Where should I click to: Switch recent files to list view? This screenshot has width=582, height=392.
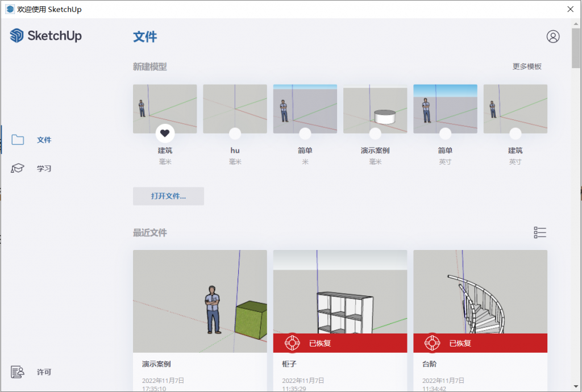click(x=540, y=232)
